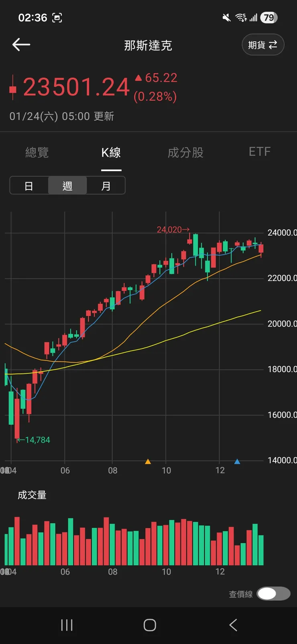
Task: Tap the orange triangle marker on chart axis
Action: pos(148,462)
